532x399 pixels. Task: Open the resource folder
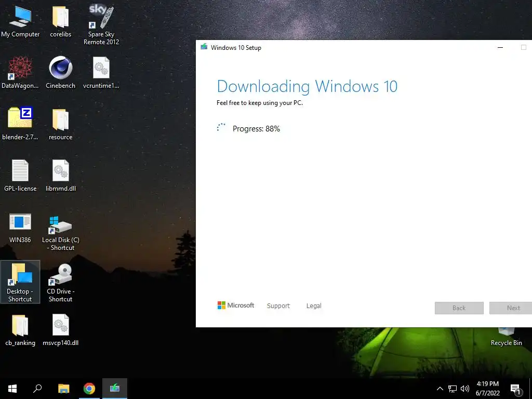tap(60, 124)
